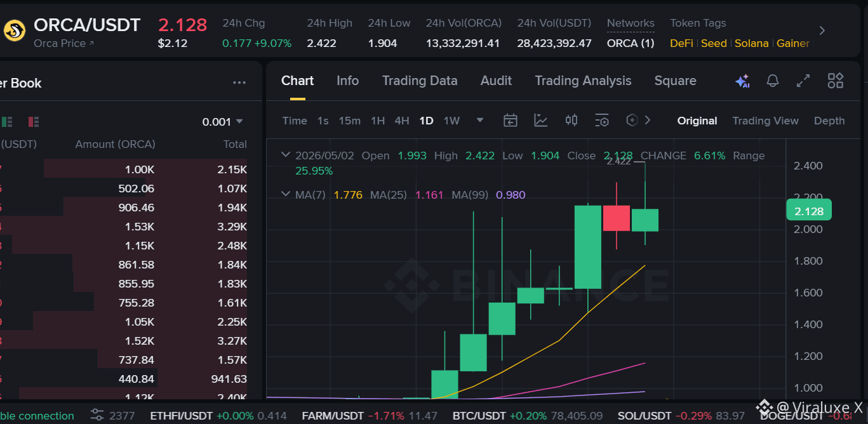The image size is (868, 424).
Task: Select the Depth chart mode
Action: (x=829, y=121)
